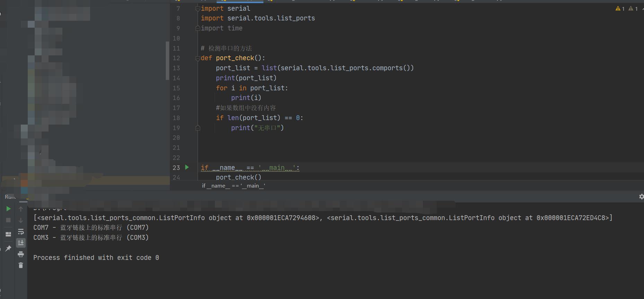Click the Stop process square icon

click(x=9, y=220)
